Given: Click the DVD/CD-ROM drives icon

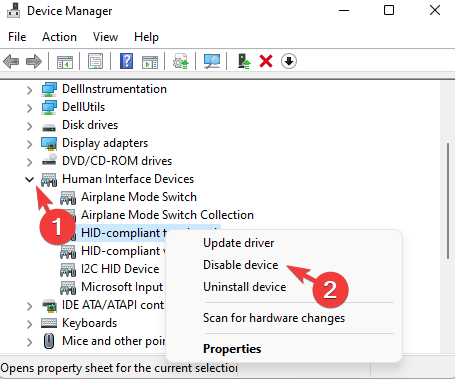Looking at the screenshot, I should coord(49,160).
